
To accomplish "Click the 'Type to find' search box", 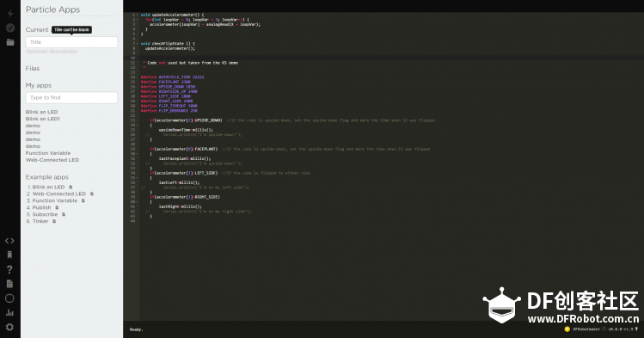I will (71, 97).
